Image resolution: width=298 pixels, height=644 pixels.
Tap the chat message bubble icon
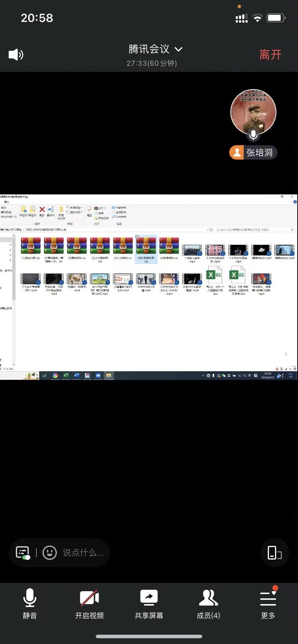click(23, 552)
